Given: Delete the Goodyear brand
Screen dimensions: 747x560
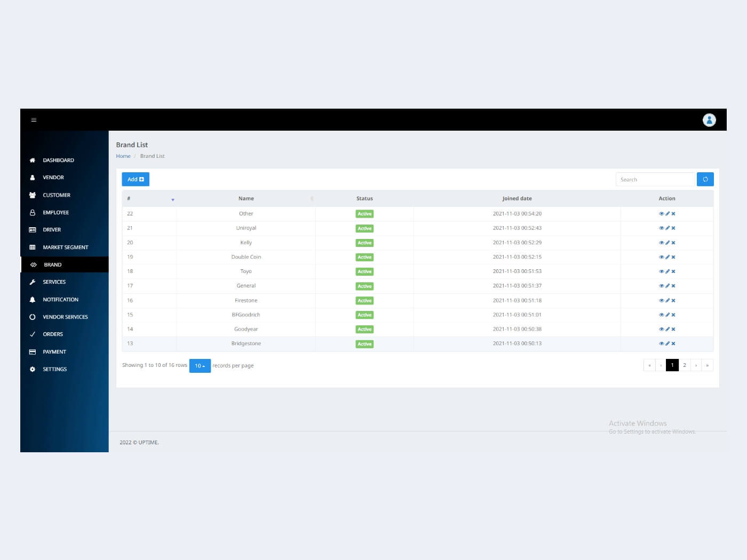Looking at the screenshot, I should click(673, 329).
